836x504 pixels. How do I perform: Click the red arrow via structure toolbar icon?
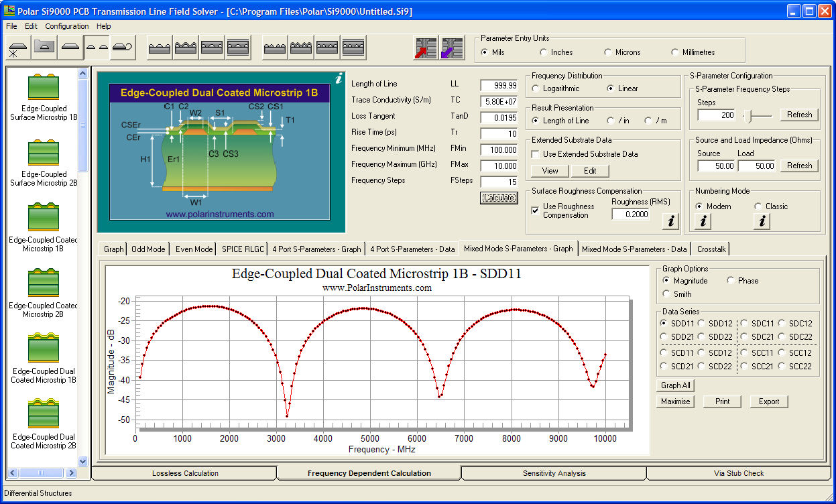(427, 47)
